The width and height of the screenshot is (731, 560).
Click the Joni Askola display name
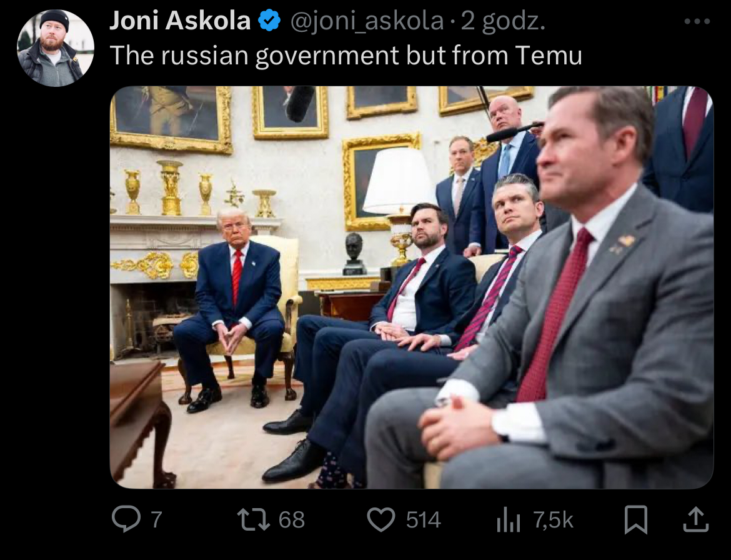click(180, 21)
